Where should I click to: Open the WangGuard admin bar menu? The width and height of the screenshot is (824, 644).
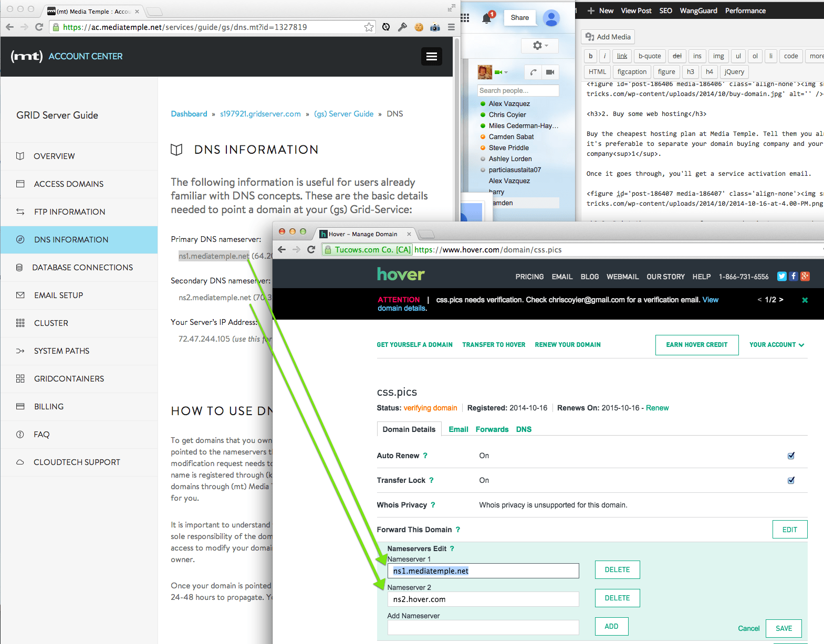point(698,10)
